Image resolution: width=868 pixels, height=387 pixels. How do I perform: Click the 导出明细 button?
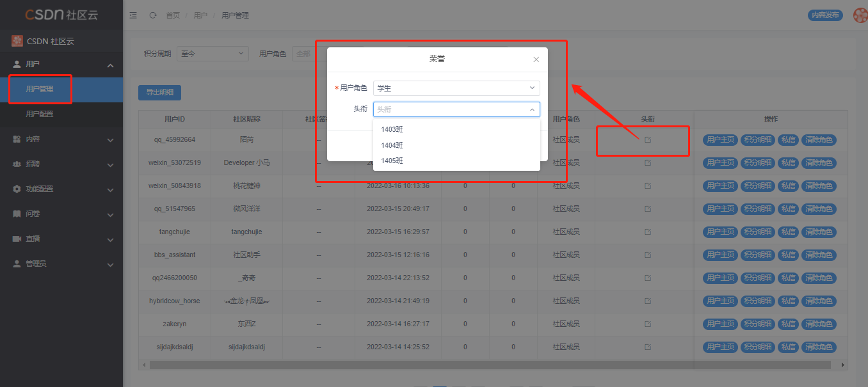(159, 92)
